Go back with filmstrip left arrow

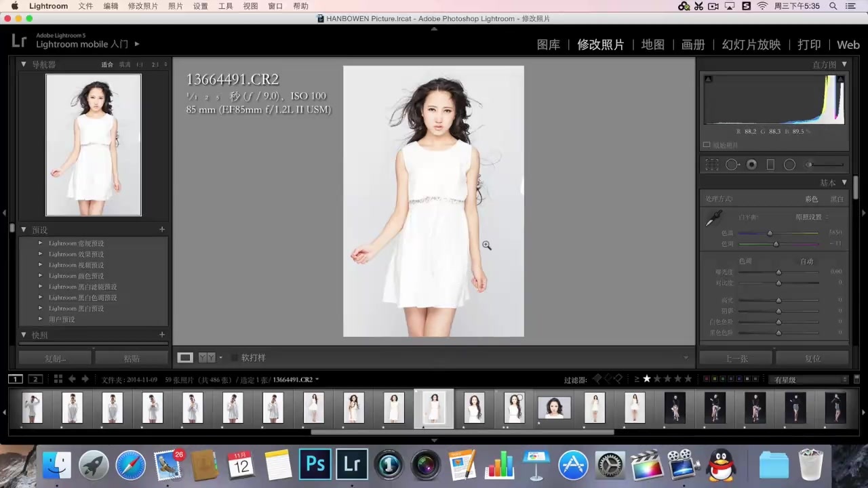pos(73,380)
